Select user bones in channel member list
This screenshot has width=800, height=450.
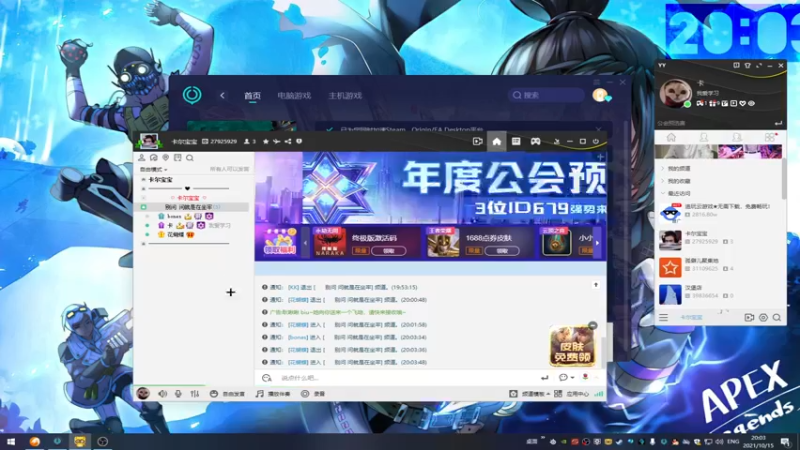[x=173, y=216]
